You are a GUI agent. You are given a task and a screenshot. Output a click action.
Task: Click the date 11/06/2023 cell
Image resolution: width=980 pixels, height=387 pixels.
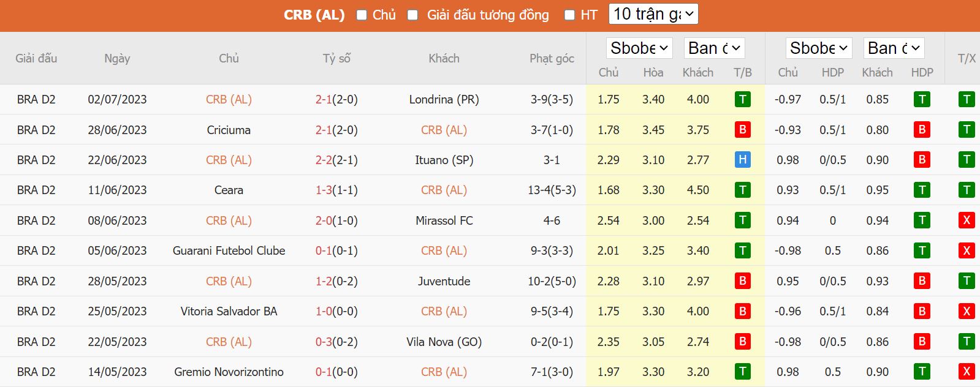click(117, 190)
